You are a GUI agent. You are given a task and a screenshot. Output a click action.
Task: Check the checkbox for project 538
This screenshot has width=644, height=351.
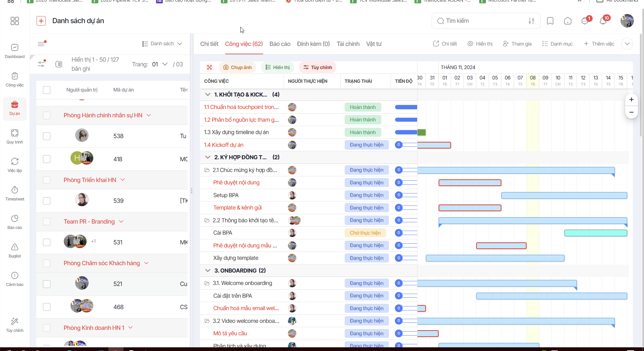pos(47,136)
